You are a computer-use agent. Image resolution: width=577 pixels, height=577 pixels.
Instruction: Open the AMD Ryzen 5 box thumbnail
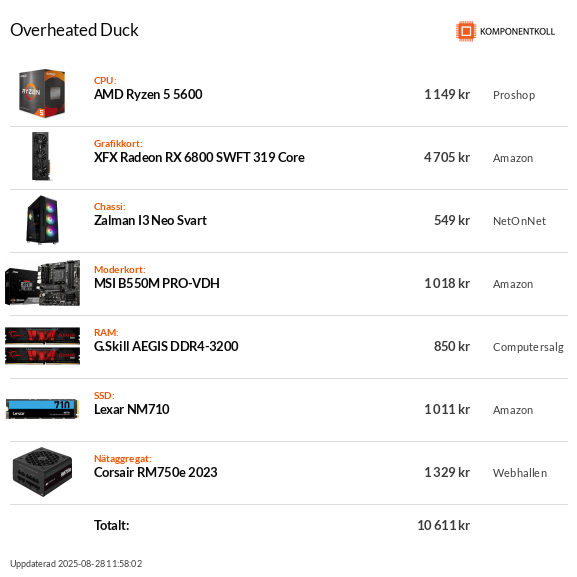point(42,93)
